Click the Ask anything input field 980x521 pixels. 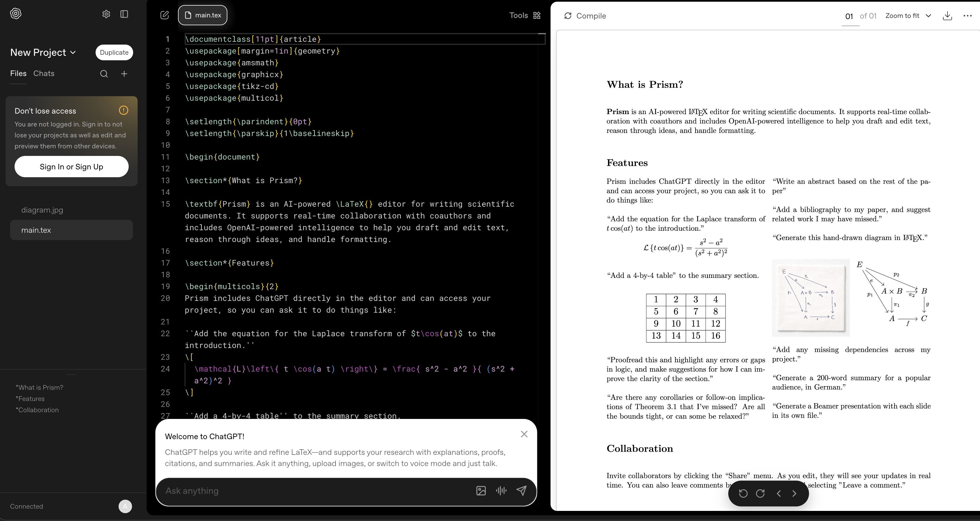tap(316, 491)
